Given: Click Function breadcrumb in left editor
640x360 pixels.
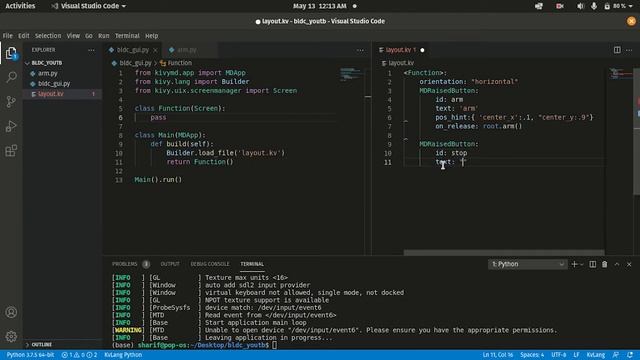Looking at the screenshot, I should (176, 63).
